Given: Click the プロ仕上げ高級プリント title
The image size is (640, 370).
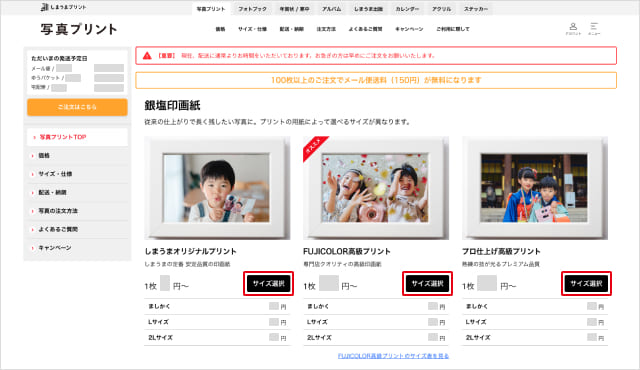Looking at the screenshot, I should pyautogui.click(x=501, y=251).
